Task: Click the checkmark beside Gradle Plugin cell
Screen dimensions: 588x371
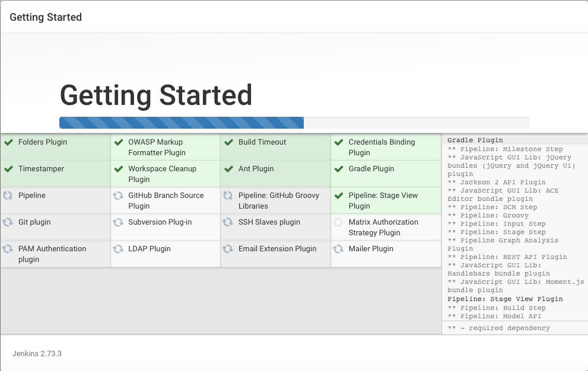Action: pos(339,169)
